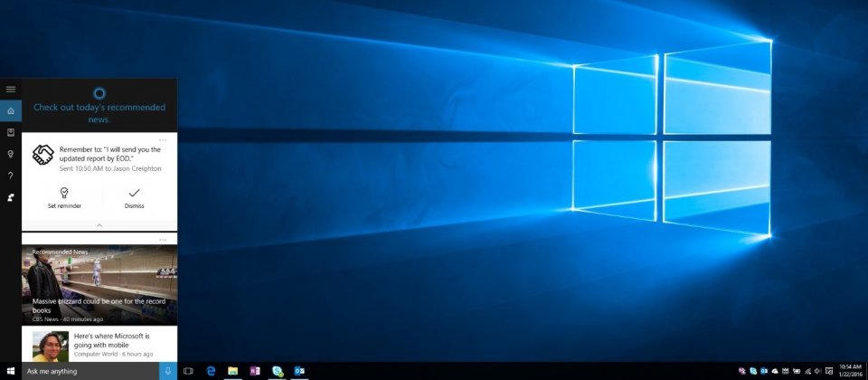The image size is (868, 380).
Task: Click the OneDrive cloud tray icon
Action: coord(775,371)
